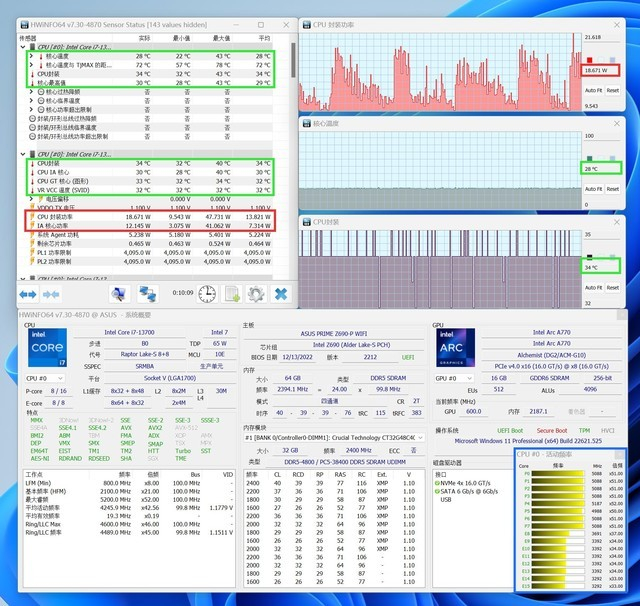Screen dimensions: 640x606
Task: Sort by the 传感器 column header
Action: pyautogui.click(x=28, y=38)
